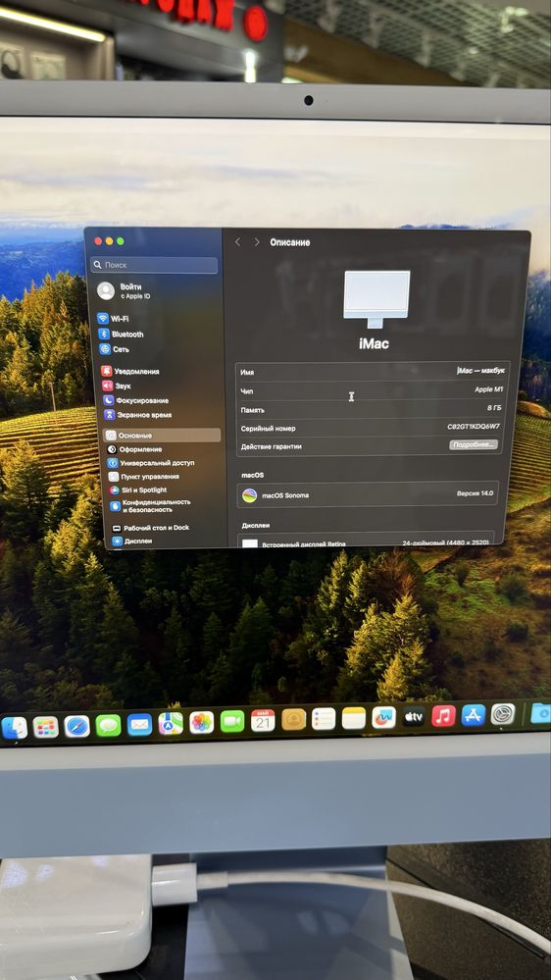Select Основные in the sidebar
The width and height of the screenshot is (551, 980).
tap(163, 435)
